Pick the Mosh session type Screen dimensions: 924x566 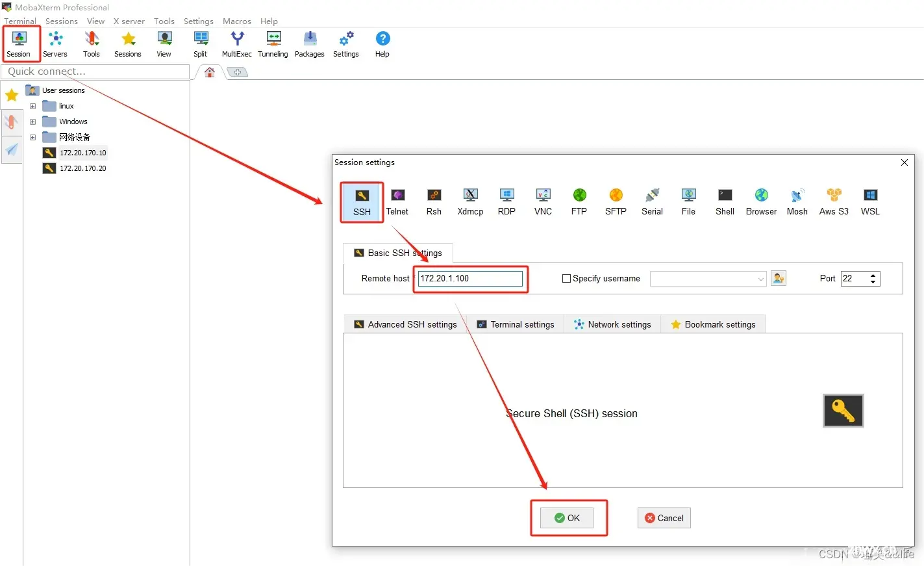(x=797, y=202)
